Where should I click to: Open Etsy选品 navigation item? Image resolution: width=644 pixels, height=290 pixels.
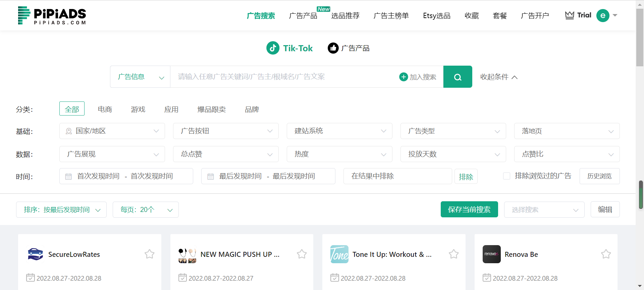[437, 16]
